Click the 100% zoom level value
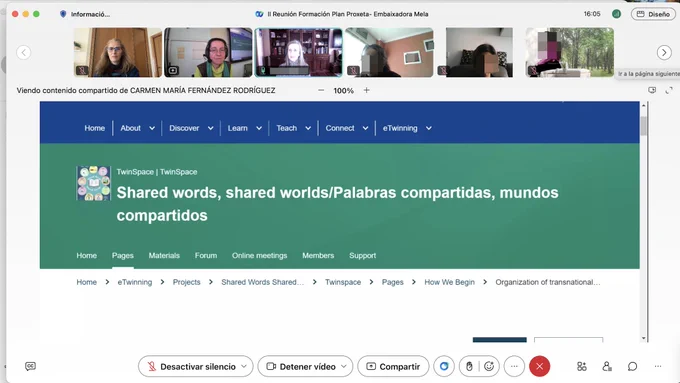Screen dimensions: 680x383 click(x=343, y=91)
